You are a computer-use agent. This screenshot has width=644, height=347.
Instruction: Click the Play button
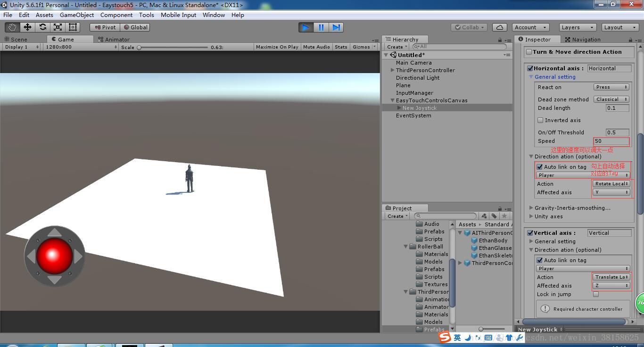pyautogui.click(x=305, y=27)
